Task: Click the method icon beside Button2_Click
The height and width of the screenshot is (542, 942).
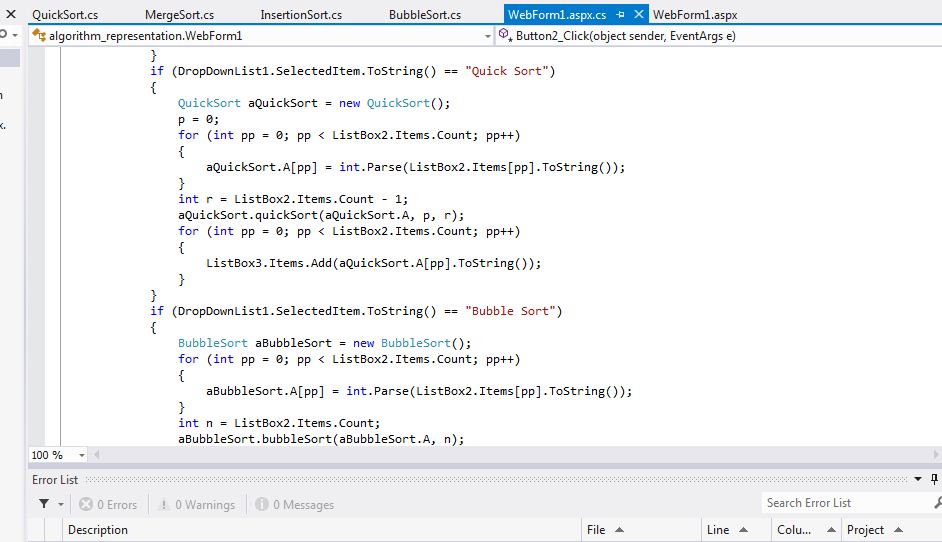Action: (505, 35)
